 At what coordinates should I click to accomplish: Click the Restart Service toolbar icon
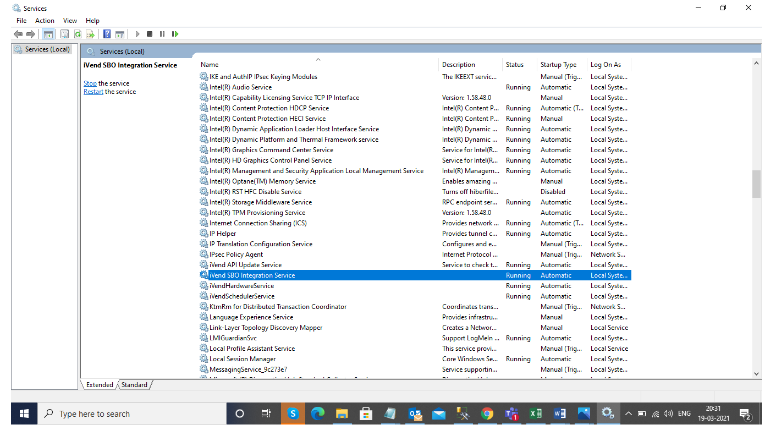click(175, 34)
